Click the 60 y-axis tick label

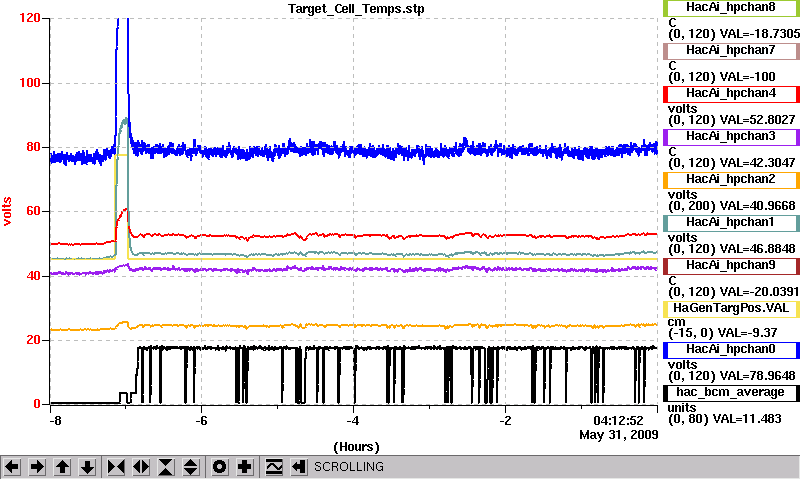coord(33,211)
